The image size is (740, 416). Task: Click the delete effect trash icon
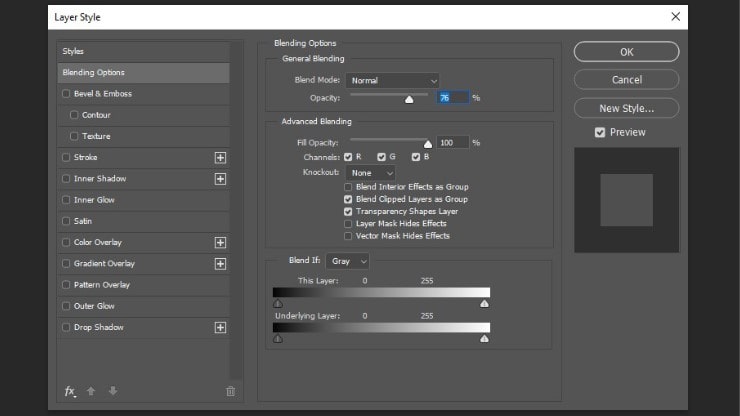pyautogui.click(x=230, y=391)
